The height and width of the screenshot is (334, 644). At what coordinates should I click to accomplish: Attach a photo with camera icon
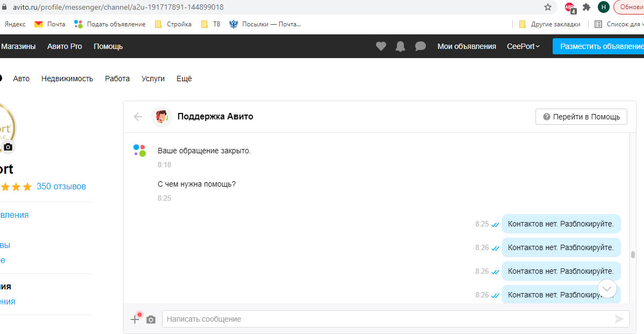pos(151,319)
